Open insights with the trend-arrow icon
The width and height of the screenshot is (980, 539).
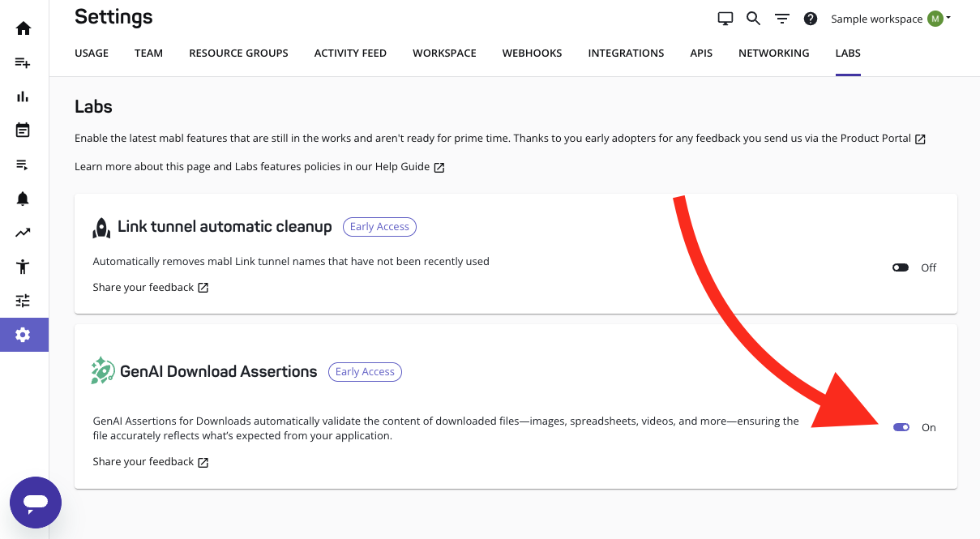click(x=24, y=232)
